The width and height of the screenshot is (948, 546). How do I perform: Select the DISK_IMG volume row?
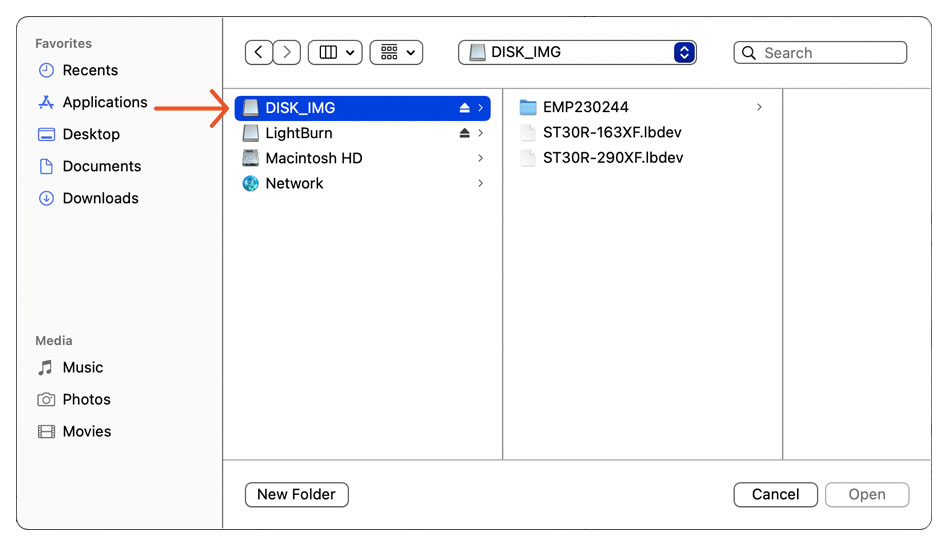coord(362,108)
